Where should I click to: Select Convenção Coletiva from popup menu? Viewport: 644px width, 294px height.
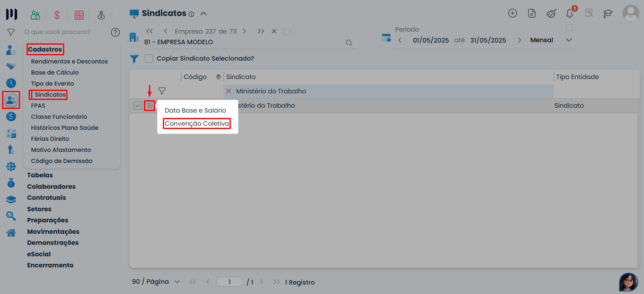pos(197,124)
